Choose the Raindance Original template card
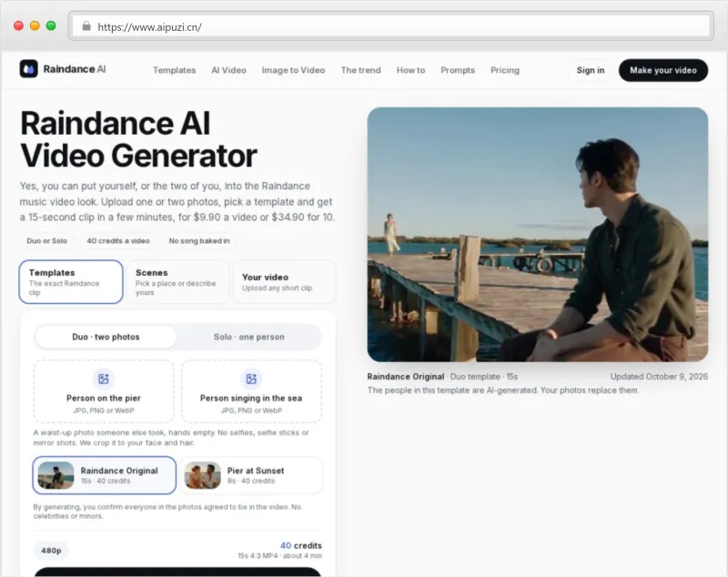 tap(105, 475)
